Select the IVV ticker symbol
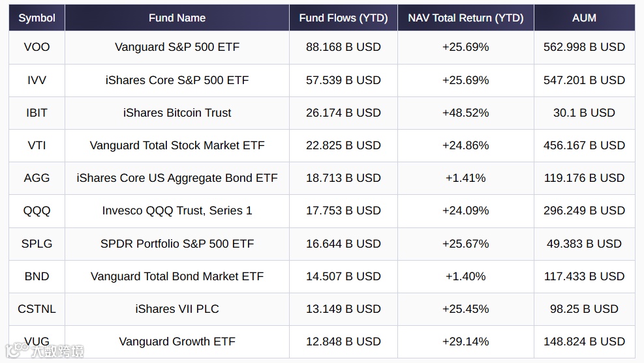The width and height of the screenshot is (644, 363). (x=37, y=80)
